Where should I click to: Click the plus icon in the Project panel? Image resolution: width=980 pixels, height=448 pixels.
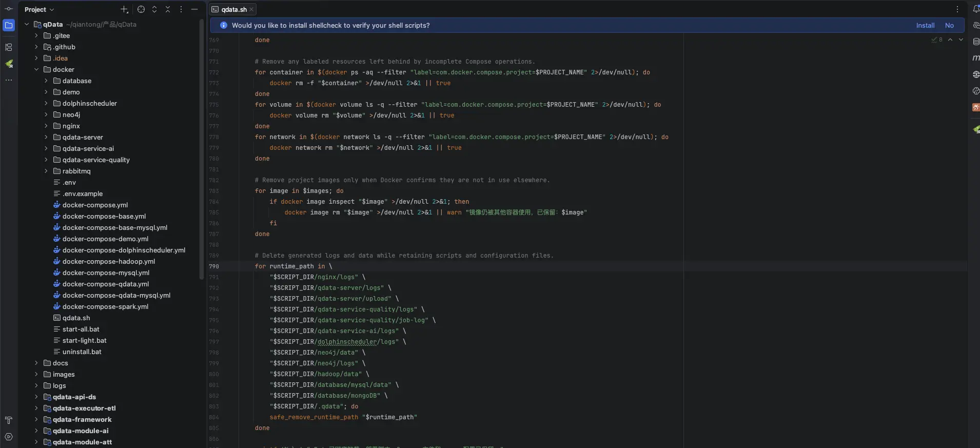[x=124, y=9]
